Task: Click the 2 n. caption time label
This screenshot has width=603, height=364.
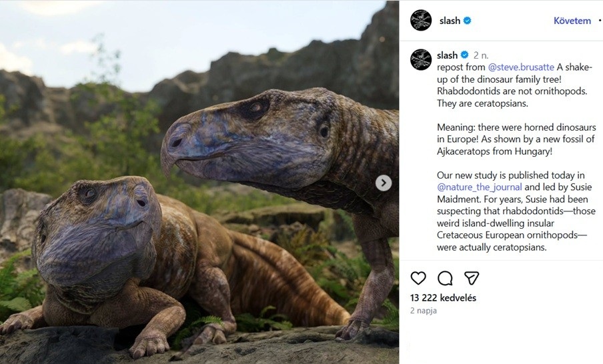Action: (481, 55)
